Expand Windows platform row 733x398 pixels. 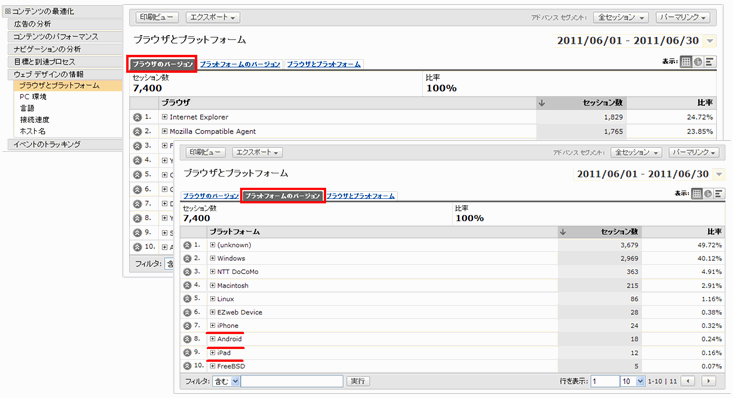click(213, 258)
